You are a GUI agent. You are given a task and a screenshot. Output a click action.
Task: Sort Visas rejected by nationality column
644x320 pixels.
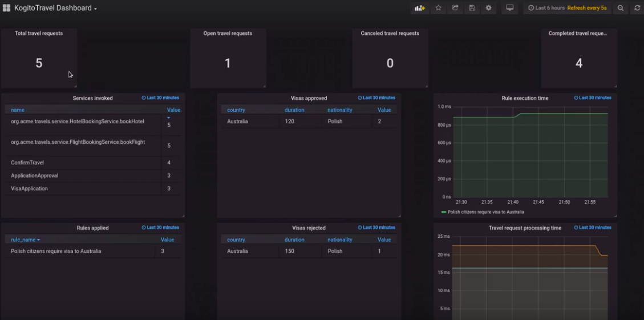pos(339,240)
